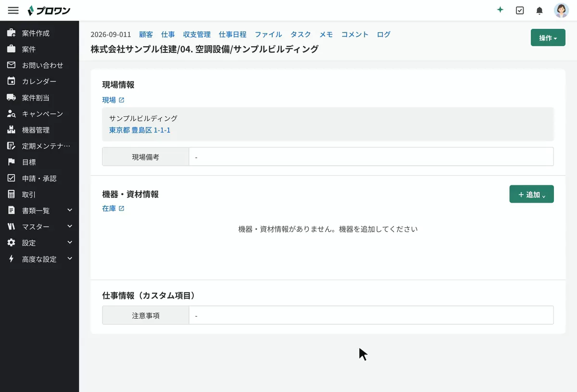Switch to the 収支管理 tab
The height and width of the screenshot is (392, 577).
[x=197, y=35]
